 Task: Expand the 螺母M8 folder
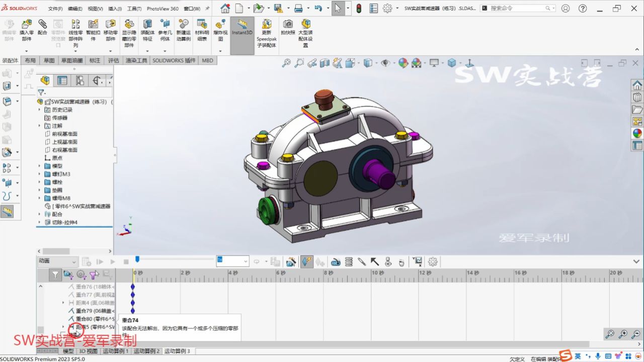click(x=40, y=198)
